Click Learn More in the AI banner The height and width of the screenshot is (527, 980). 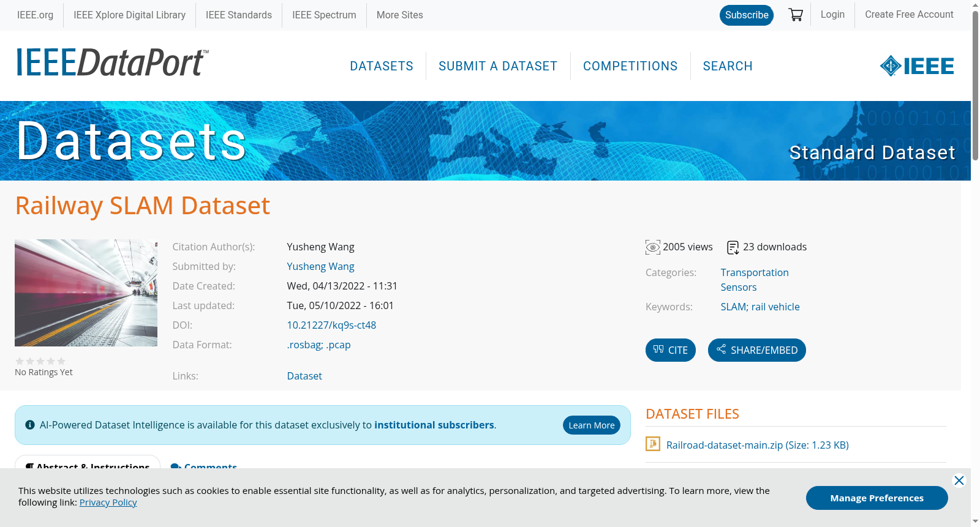[592, 425]
